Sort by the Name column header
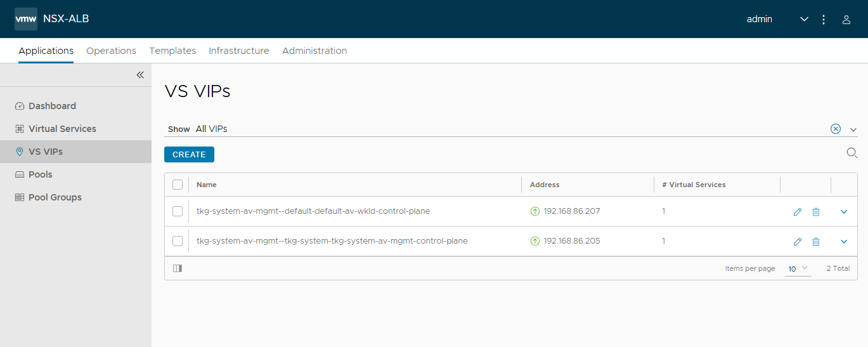This screenshot has height=347, width=868. [207, 185]
